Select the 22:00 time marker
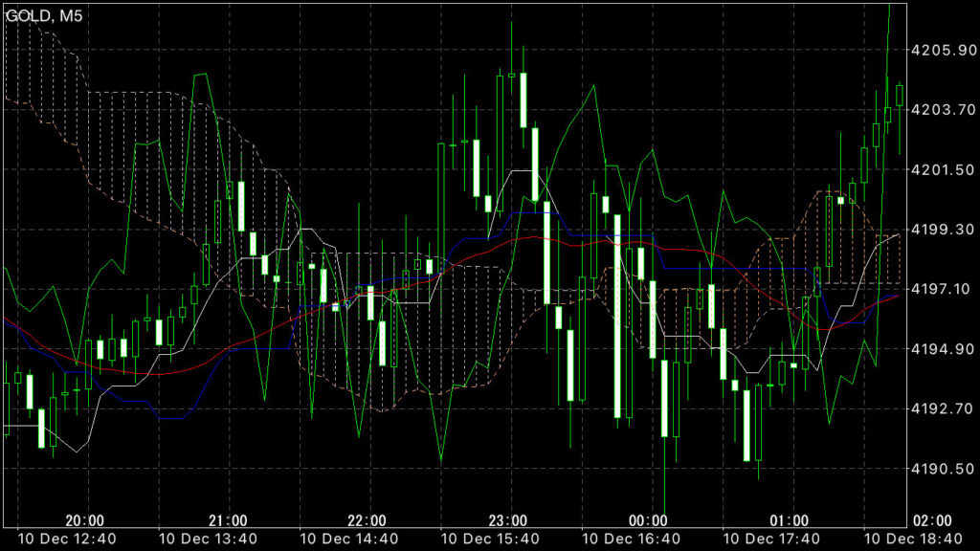980x551 pixels. pos(367,520)
